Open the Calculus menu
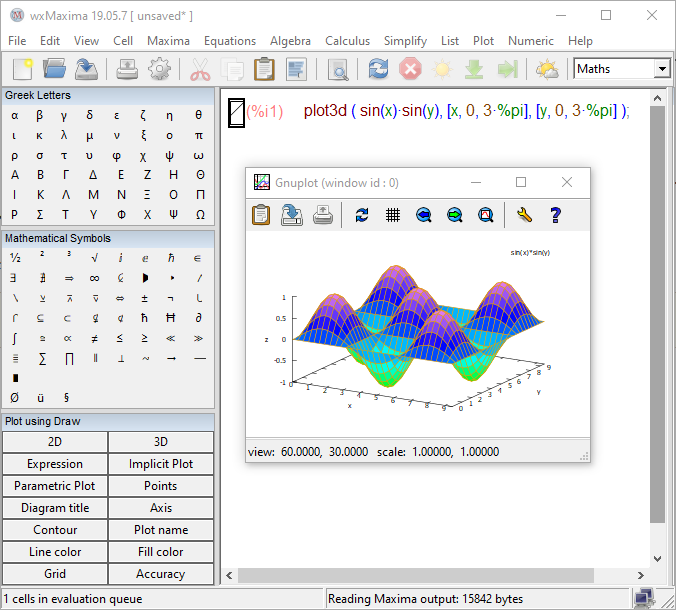 point(347,41)
